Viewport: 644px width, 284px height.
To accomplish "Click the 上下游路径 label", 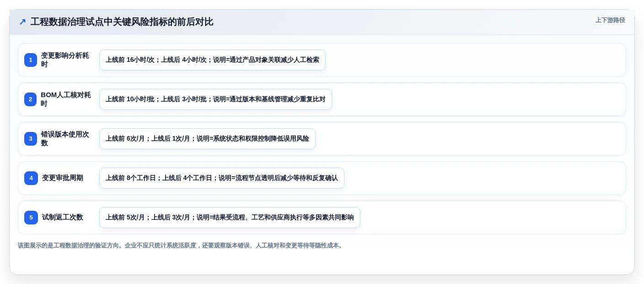I will (610, 20).
